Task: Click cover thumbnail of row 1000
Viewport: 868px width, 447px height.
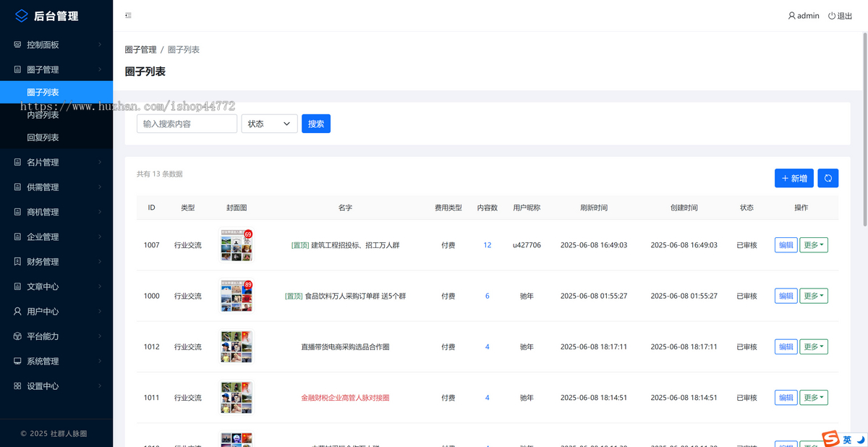Action: pos(237,296)
